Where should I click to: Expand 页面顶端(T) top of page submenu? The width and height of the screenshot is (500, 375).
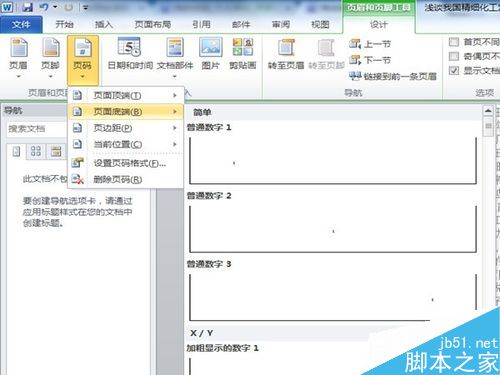pyautogui.click(x=126, y=95)
